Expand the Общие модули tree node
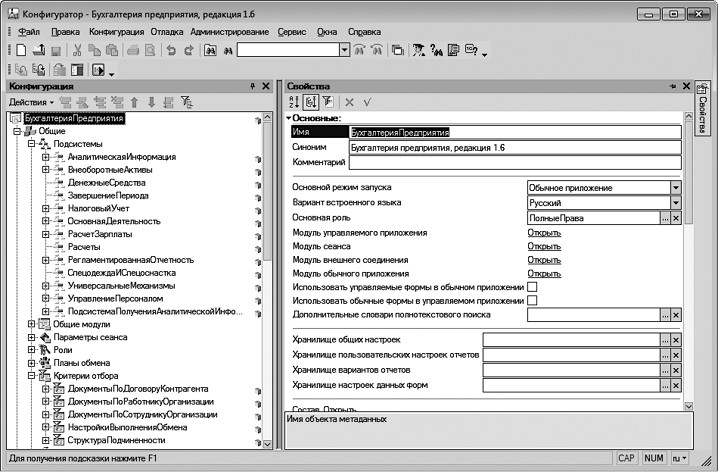718x472 pixels. click(31, 324)
